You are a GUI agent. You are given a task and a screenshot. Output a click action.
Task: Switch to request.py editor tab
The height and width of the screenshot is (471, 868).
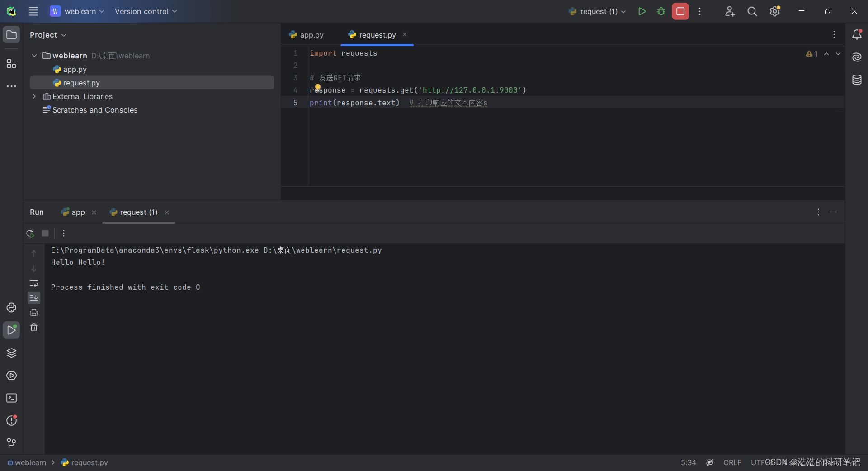point(372,35)
